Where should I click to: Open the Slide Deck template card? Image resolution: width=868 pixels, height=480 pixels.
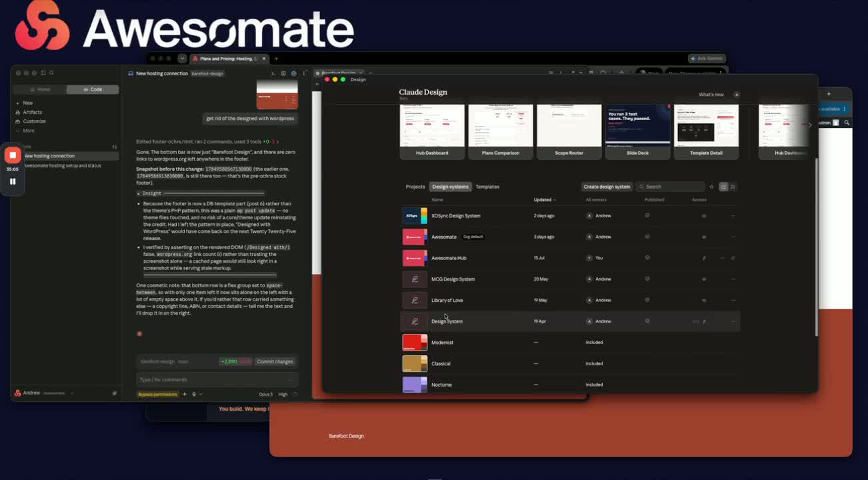637,132
